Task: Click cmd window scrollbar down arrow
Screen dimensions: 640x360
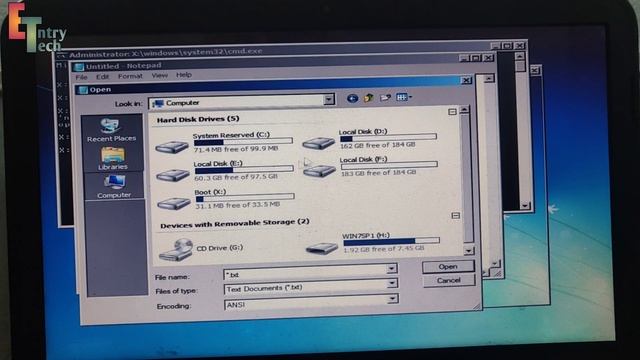Action: coord(524,206)
